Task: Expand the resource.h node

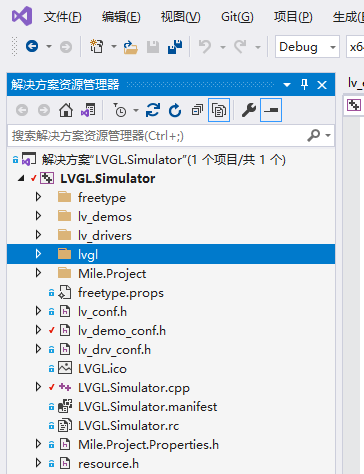Action: coord(38,463)
